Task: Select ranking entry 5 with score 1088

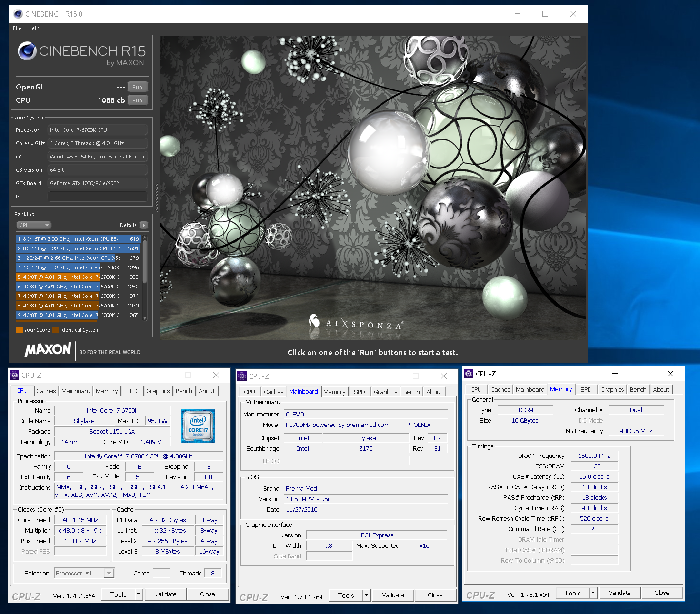Action: (78, 277)
